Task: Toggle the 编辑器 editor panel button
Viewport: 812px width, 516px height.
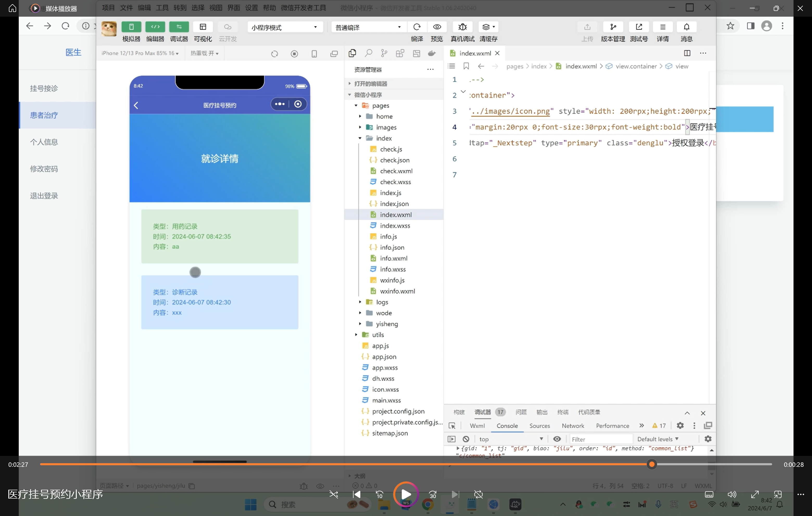Action: pos(155,27)
